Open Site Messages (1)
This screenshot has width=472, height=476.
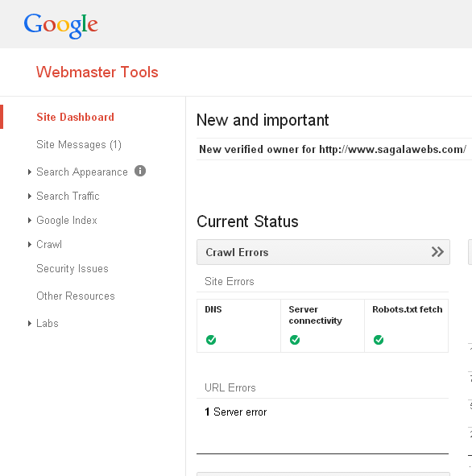pyautogui.click(x=79, y=144)
